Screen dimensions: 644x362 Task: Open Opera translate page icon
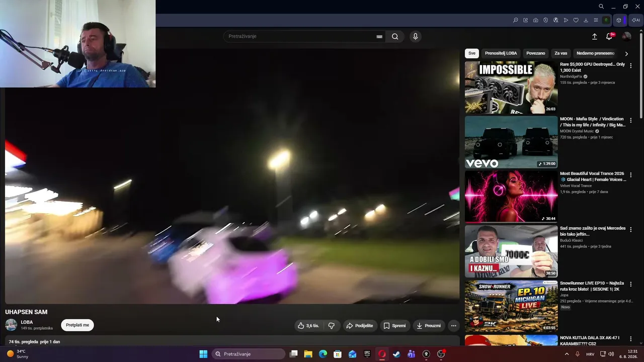(x=556, y=20)
